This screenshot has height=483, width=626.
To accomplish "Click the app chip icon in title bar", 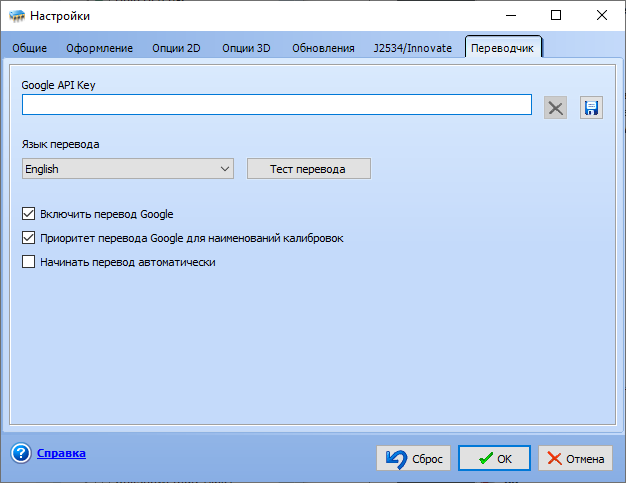I will pyautogui.click(x=17, y=16).
